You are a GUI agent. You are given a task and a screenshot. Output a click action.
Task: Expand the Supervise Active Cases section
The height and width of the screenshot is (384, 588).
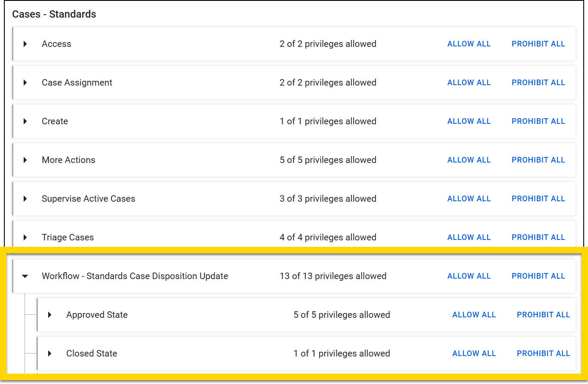pyautogui.click(x=25, y=198)
